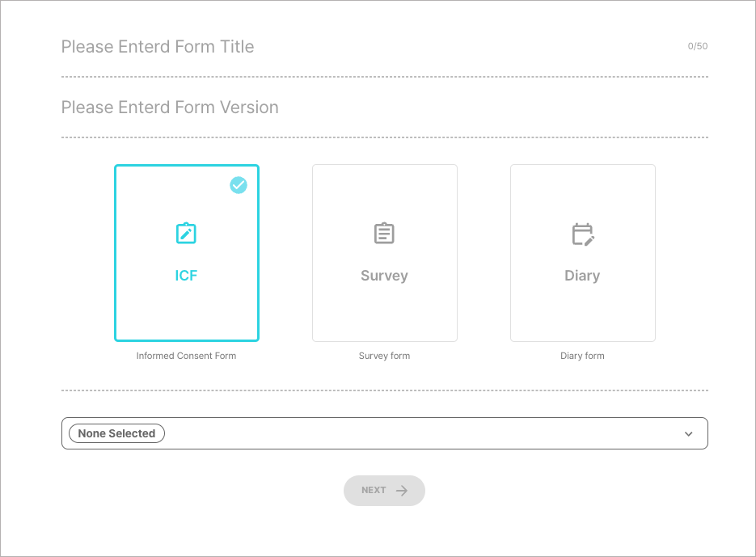Click the ICF label text
Image resolution: width=756 pixels, height=557 pixels.
(x=186, y=276)
